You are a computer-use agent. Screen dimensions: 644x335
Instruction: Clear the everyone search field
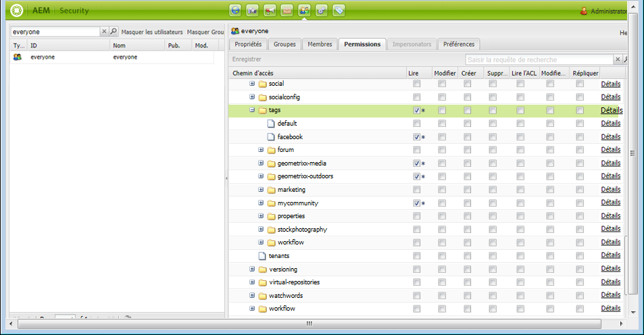[104, 31]
